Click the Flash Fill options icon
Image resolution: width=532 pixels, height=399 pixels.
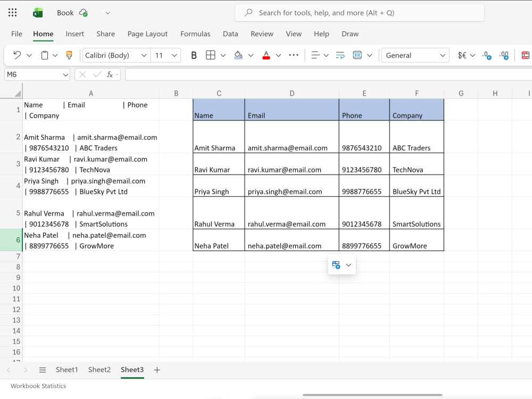point(336,265)
